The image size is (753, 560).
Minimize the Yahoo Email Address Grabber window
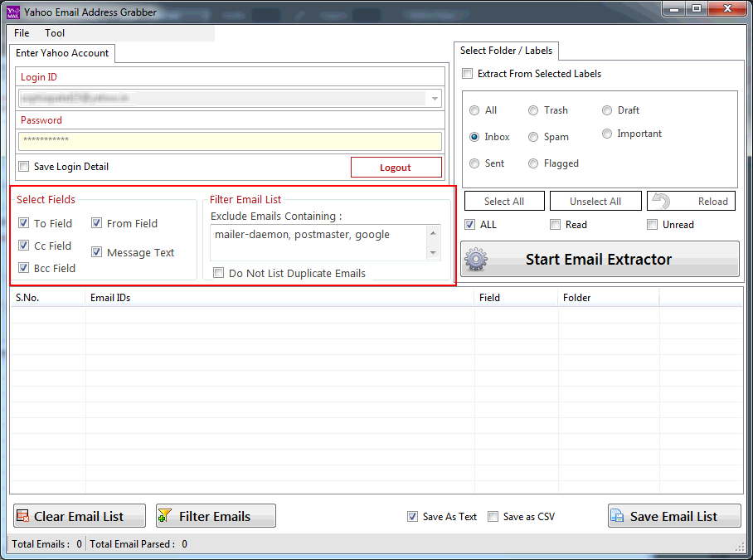coord(673,8)
